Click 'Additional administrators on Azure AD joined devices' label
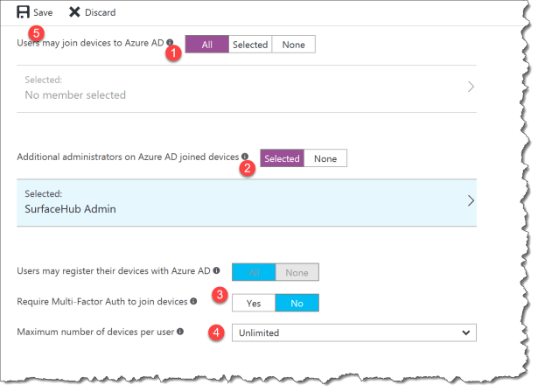 (x=128, y=157)
